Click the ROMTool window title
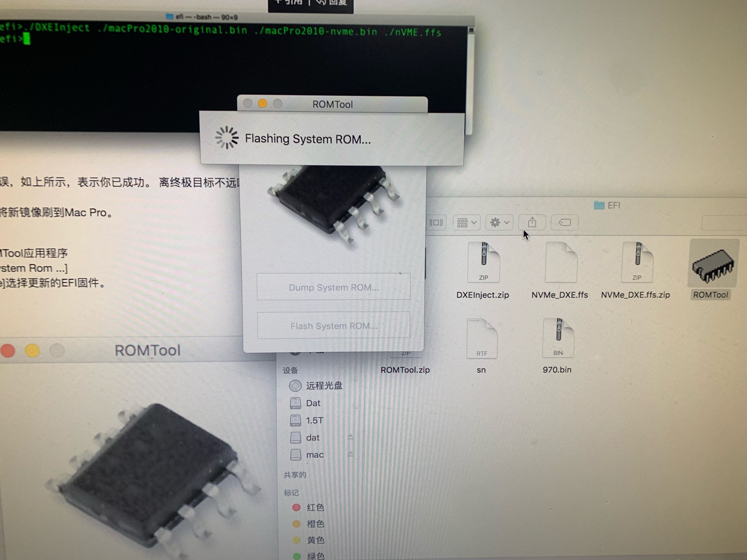 [x=332, y=104]
